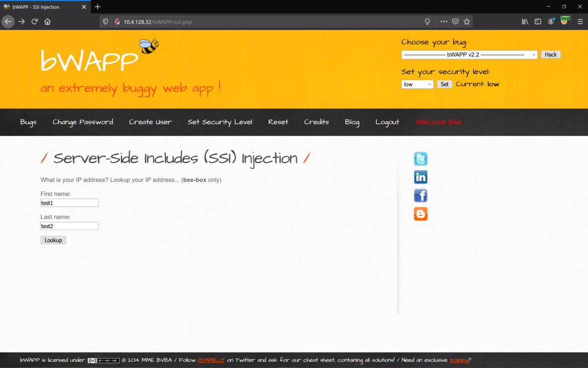588x368 pixels.
Task: Click the Twitter icon in the sidebar
Action: [x=420, y=158]
